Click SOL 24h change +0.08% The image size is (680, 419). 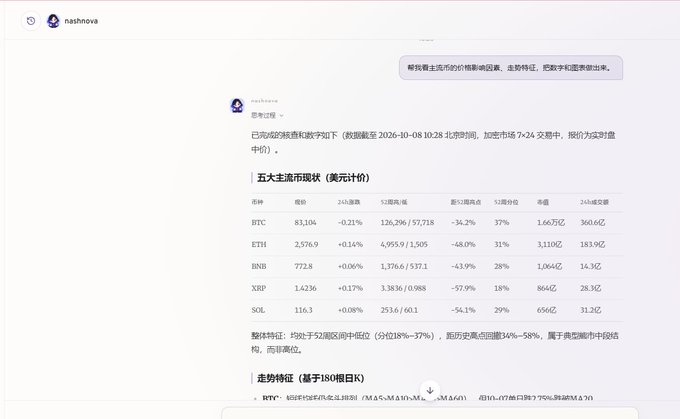click(x=350, y=310)
